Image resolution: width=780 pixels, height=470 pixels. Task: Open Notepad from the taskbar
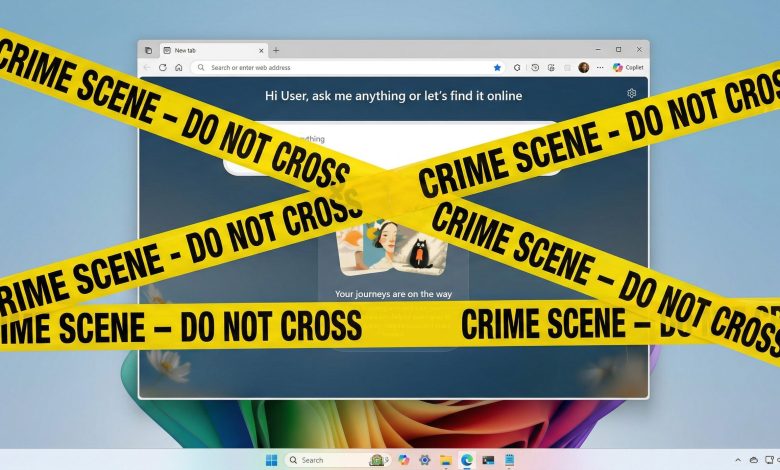coord(509,460)
